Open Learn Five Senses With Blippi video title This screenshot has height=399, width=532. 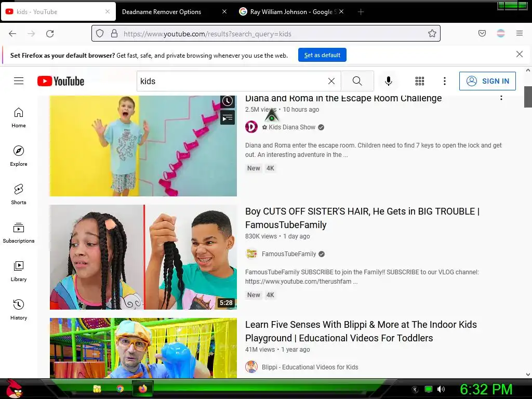click(x=361, y=331)
